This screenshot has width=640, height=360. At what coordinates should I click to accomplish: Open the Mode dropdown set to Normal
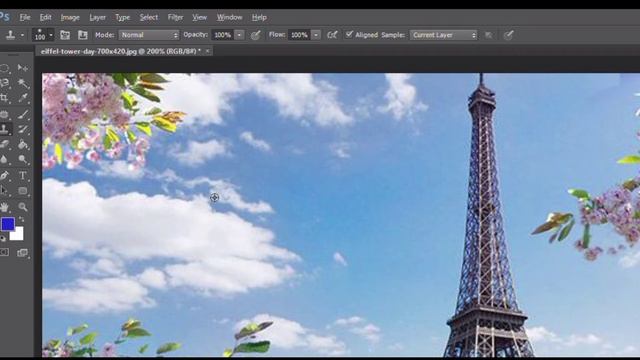(x=149, y=35)
